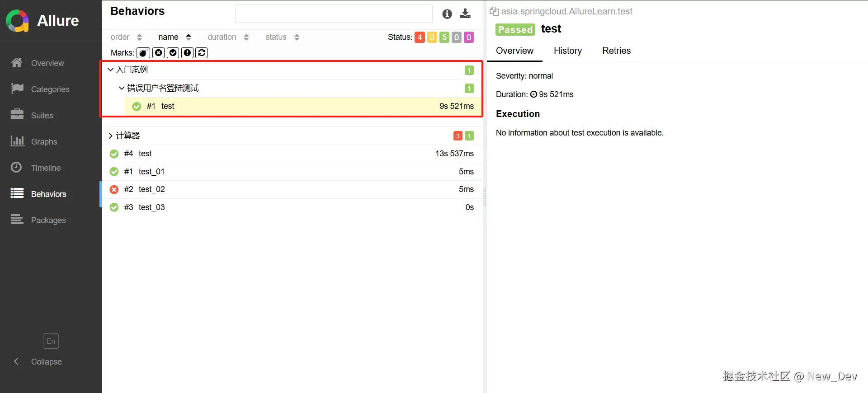The height and width of the screenshot is (393, 868).
Task: Open the Overview home icon
Action: (x=17, y=63)
